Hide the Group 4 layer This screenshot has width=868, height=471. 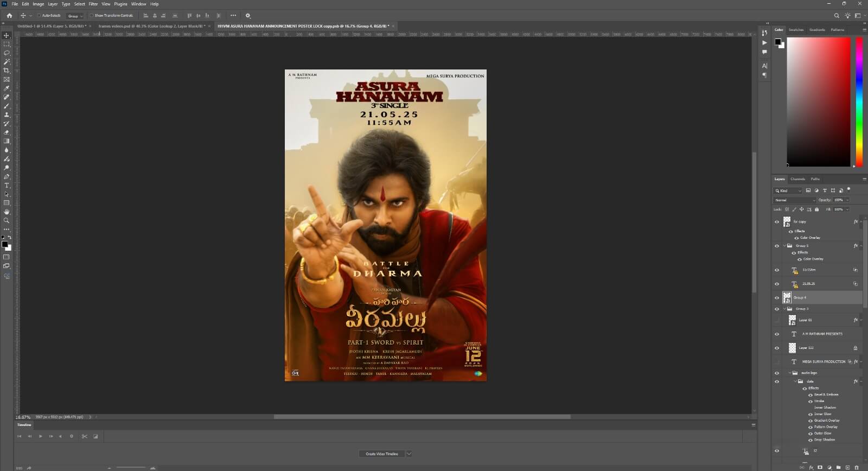[777, 298]
